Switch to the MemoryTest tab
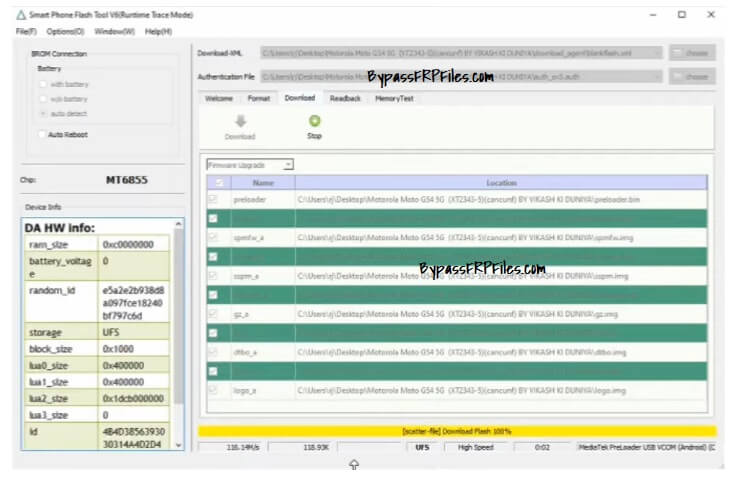Screen dimensions: 736x490 tap(393, 98)
